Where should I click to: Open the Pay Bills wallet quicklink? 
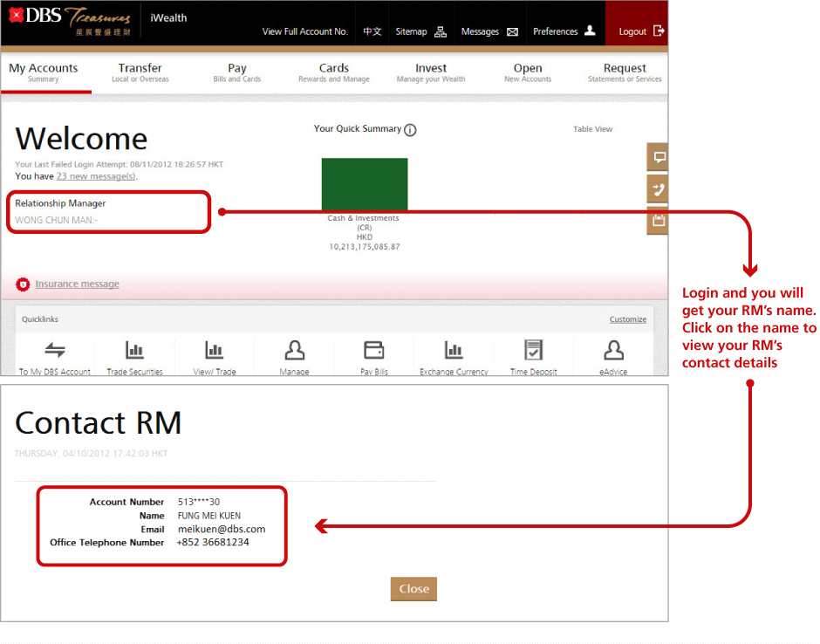click(x=374, y=351)
